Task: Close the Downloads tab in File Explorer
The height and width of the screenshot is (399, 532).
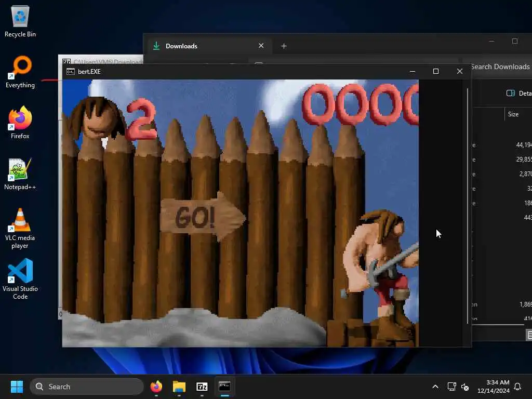Action: 261,46
